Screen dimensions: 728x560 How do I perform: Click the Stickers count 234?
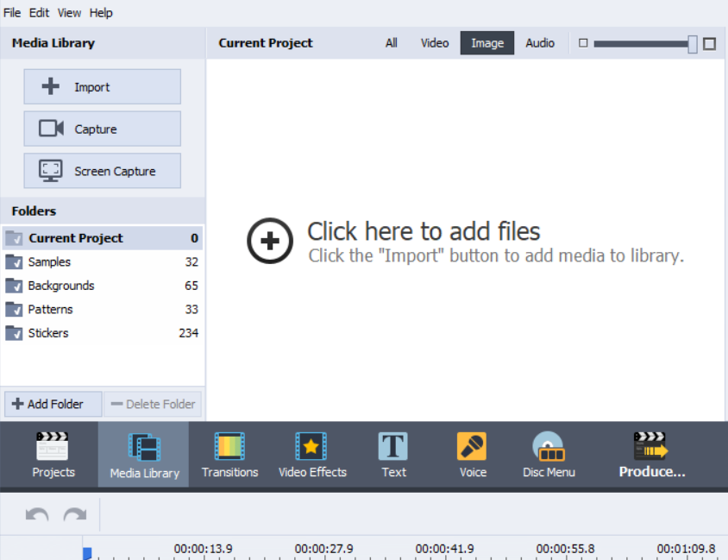189,333
